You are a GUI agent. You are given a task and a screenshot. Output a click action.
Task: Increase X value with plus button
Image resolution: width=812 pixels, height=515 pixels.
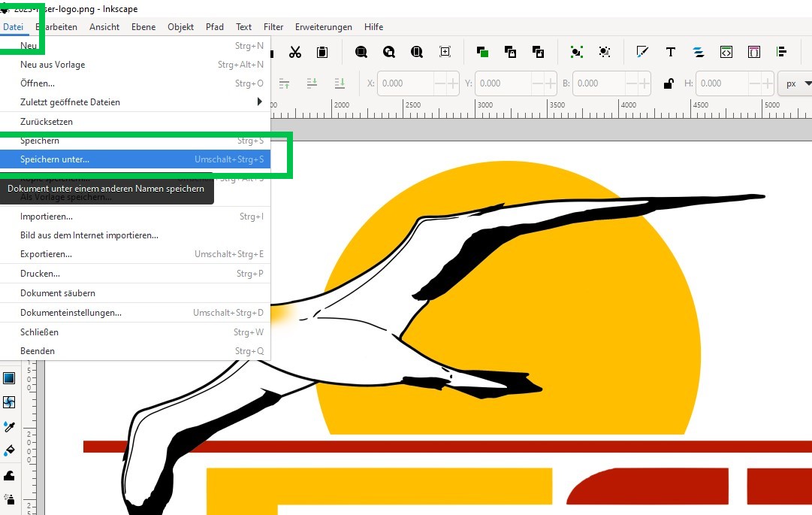tap(453, 83)
